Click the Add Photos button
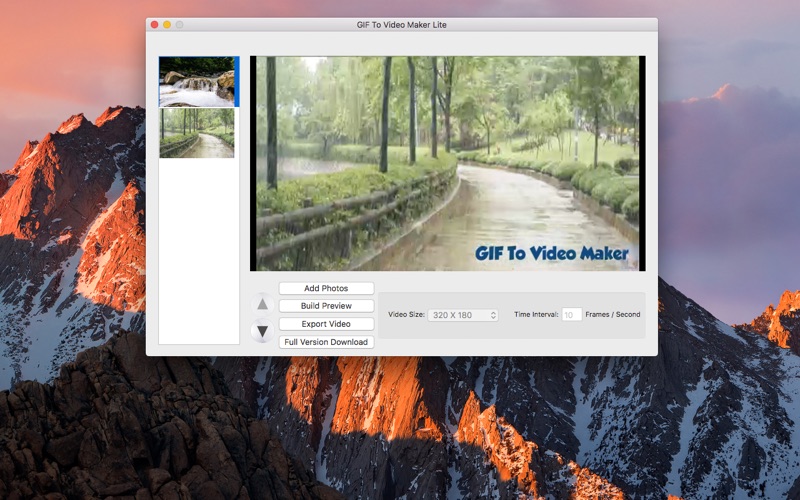The width and height of the screenshot is (800, 500). tap(326, 288)
